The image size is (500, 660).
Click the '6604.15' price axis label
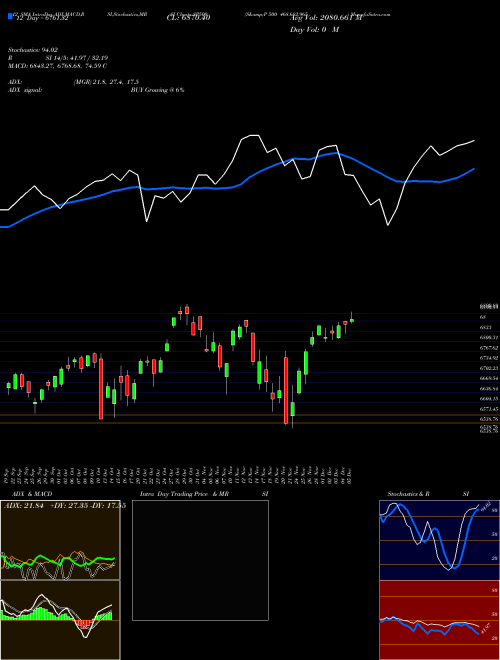tap(489, 399)
